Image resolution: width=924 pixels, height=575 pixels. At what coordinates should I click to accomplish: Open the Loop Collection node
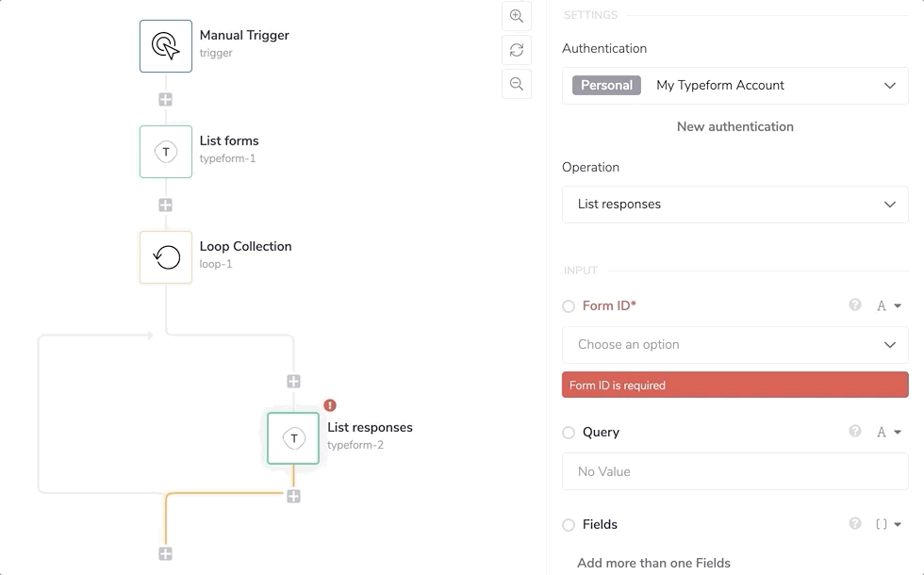tap(166, 257)
